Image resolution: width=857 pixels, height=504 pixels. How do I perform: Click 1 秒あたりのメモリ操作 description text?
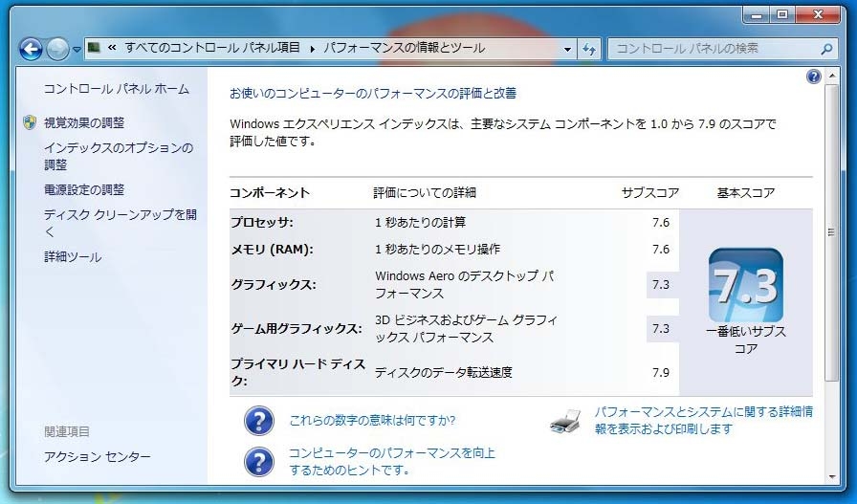coord(437,250)
